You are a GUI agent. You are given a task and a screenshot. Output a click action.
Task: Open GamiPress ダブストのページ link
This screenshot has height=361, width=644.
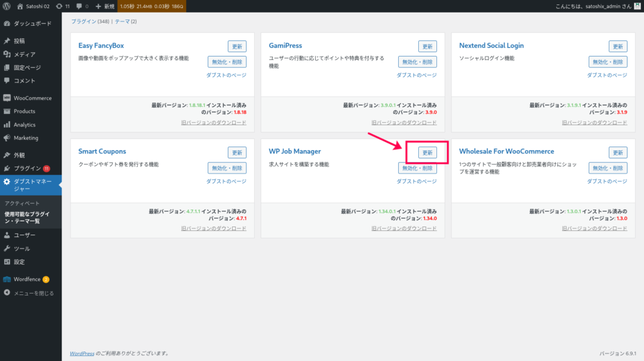(x=416, y=75)
